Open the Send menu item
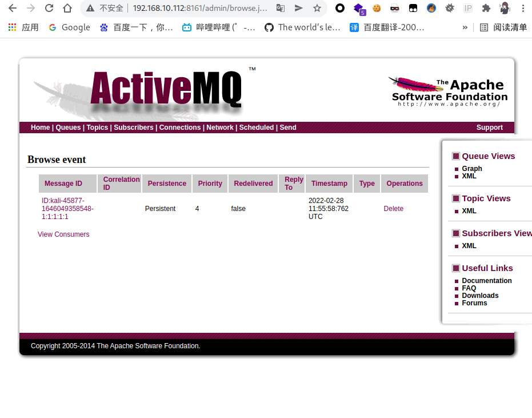 (288, 128)
